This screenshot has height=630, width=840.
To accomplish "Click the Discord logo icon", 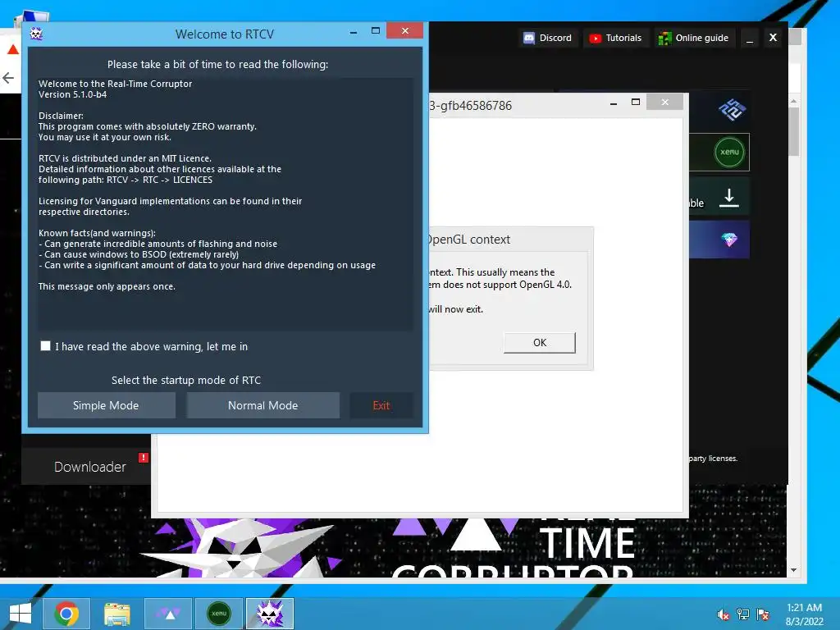I will [529, 38].
